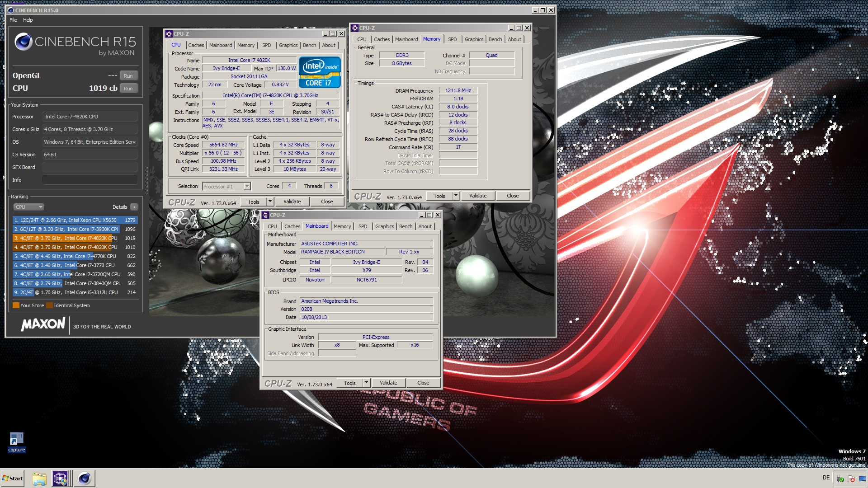The width and height of the screenshot is (868, 488).
Task: Switch to Mainboard tab in top-left CPU-Z
Action: click(x=221, y=45)
